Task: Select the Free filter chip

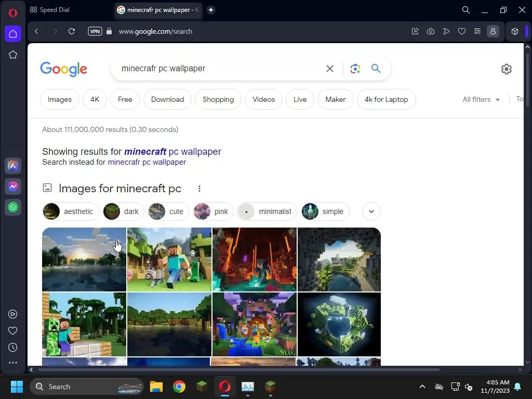Action: tap(125, 99)
